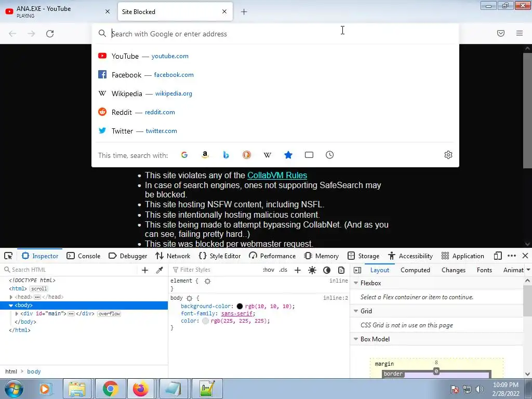
Task: Switch to the Console devtools tab
Action: click(84, 256)
